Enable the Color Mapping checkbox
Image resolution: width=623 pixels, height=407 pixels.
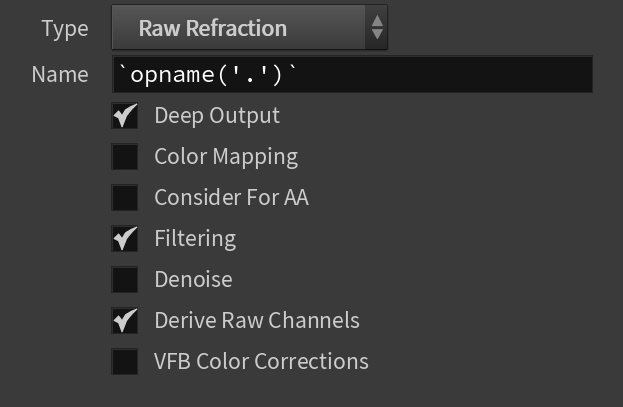coord(125,157)
